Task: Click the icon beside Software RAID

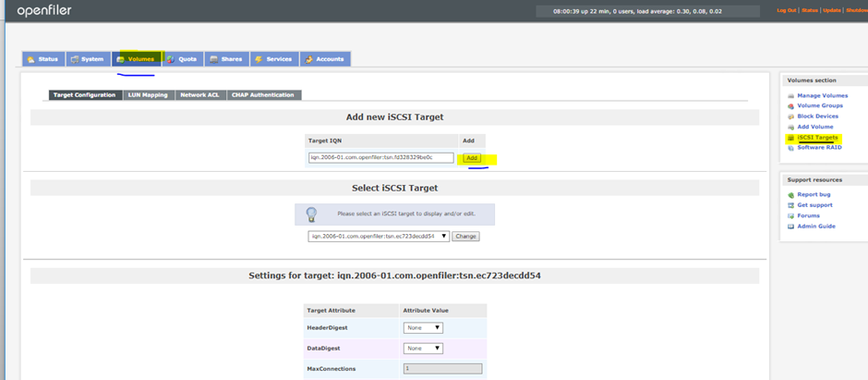Action: pos(791,148)
